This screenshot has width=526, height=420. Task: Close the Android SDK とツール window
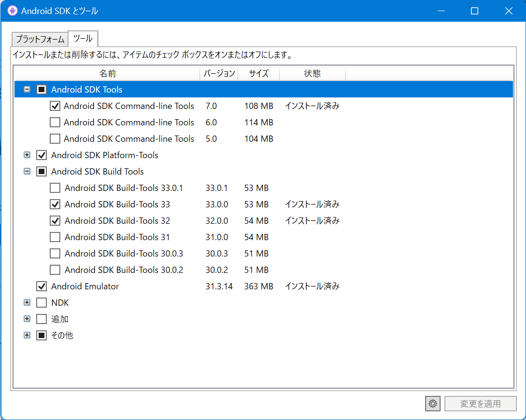pos(509,11)
